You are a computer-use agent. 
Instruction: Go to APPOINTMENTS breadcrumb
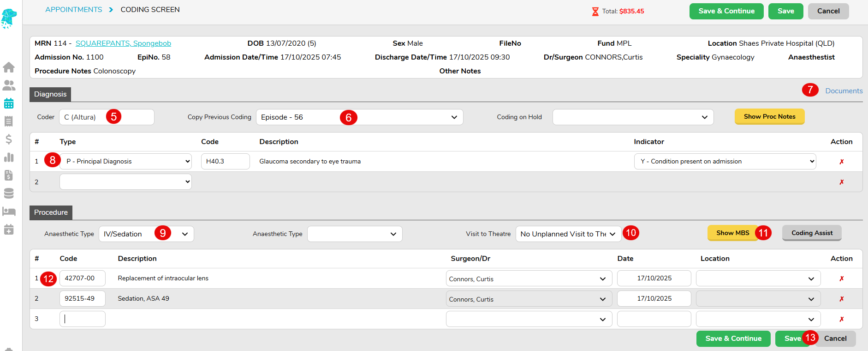74,10
